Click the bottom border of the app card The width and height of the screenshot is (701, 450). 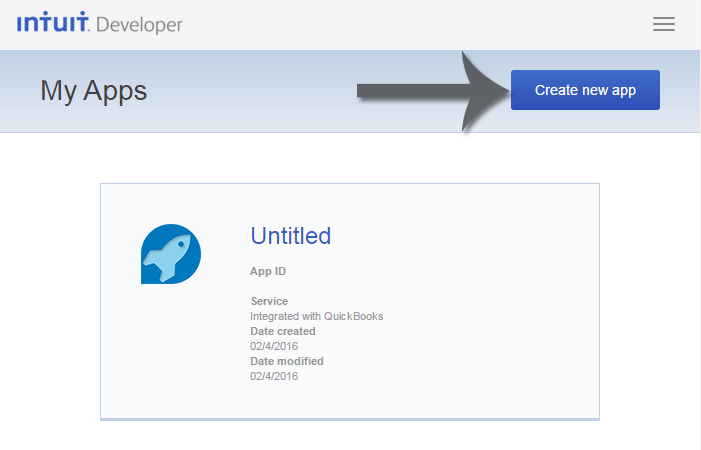[x=350, y=419]
